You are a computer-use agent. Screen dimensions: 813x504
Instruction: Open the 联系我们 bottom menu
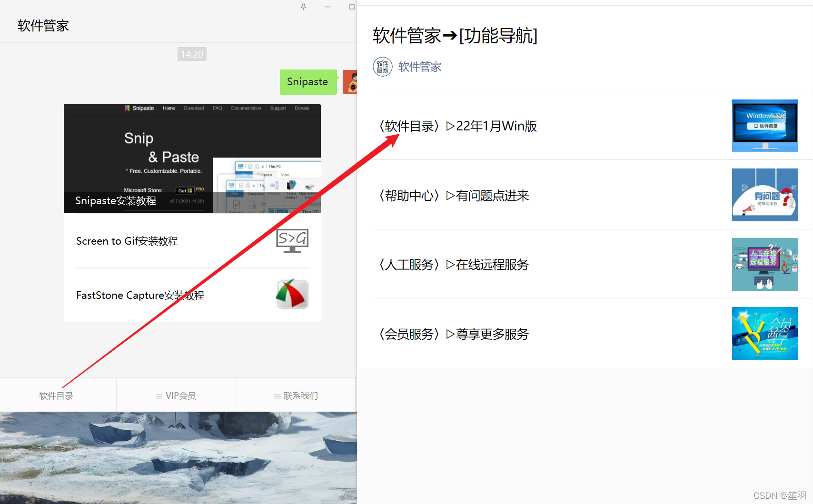coord(296,395)
